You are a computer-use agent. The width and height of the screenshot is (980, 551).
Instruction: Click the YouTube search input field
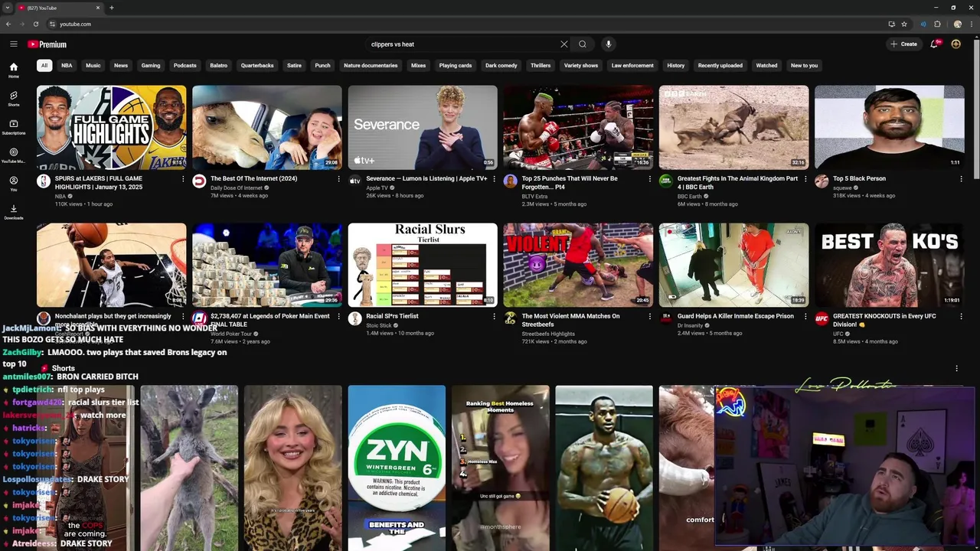point(463,44)
